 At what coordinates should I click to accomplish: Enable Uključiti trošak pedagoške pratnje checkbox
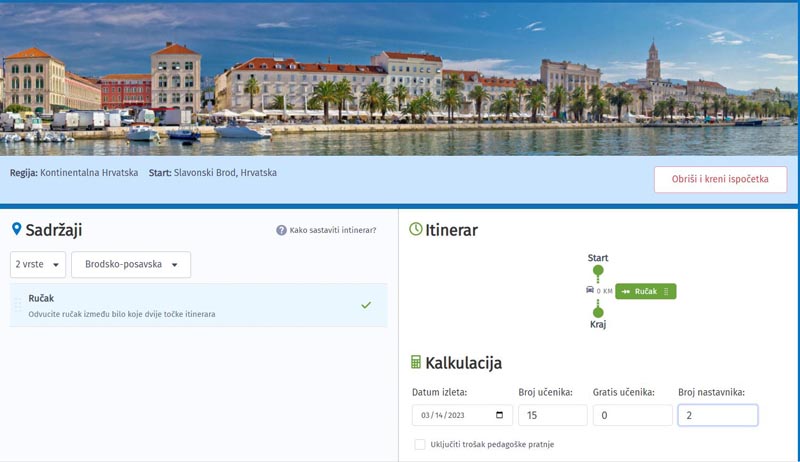click(x=419, y=444)
